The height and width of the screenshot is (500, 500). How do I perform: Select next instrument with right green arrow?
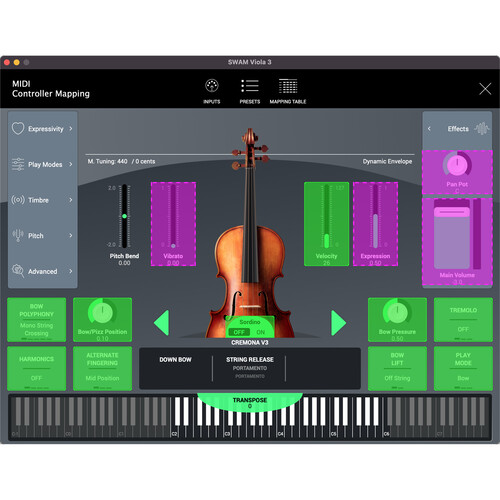(339, 323)
